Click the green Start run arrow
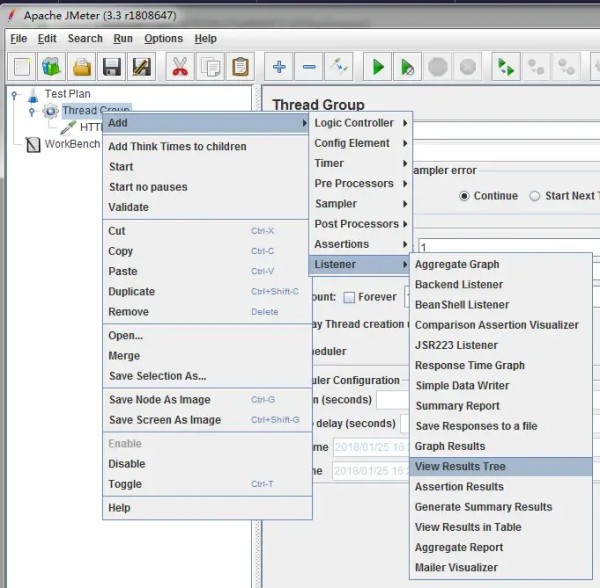Viewport: 600px width, 588px height. click(378, 67)
